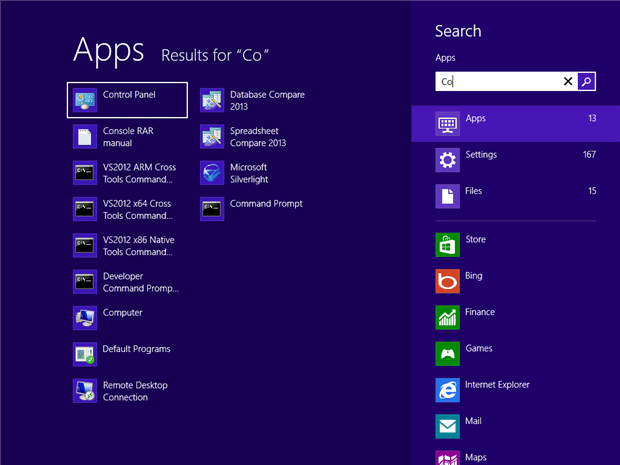Click the Apps result count 13

click(x=592, y=118)
